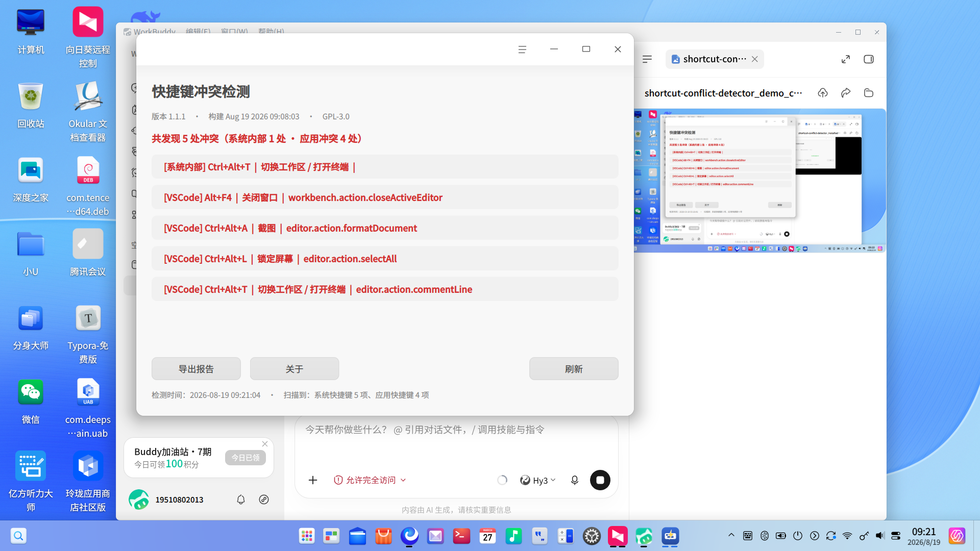
Task: Open the 编辑(E) menu in WorkBuddy
Action: coord(198,31)
